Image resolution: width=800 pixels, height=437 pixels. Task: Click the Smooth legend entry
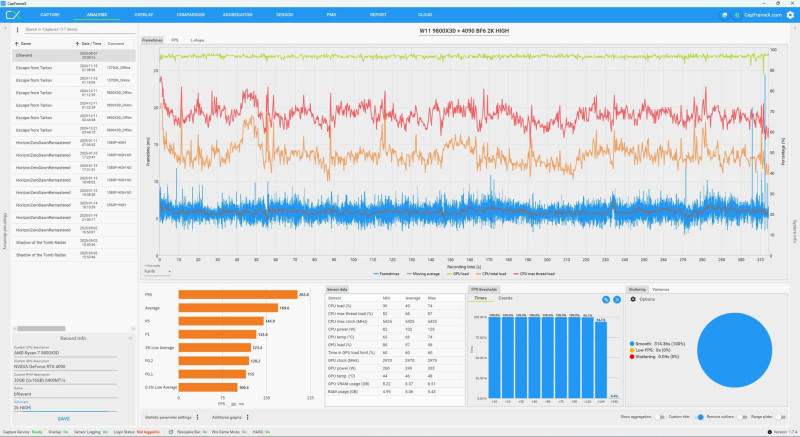point(657,344)
